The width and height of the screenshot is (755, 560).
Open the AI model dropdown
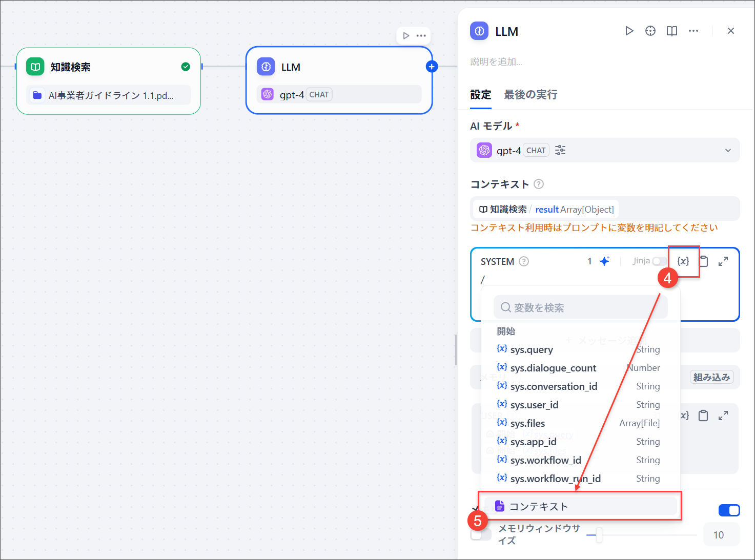(x=605, y=150)
